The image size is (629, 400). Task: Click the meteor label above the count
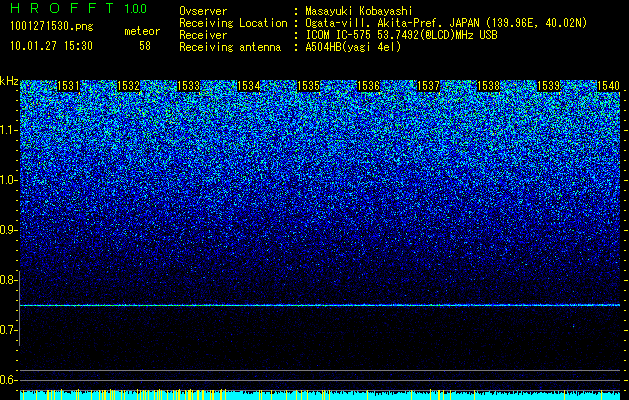[142, 31]
